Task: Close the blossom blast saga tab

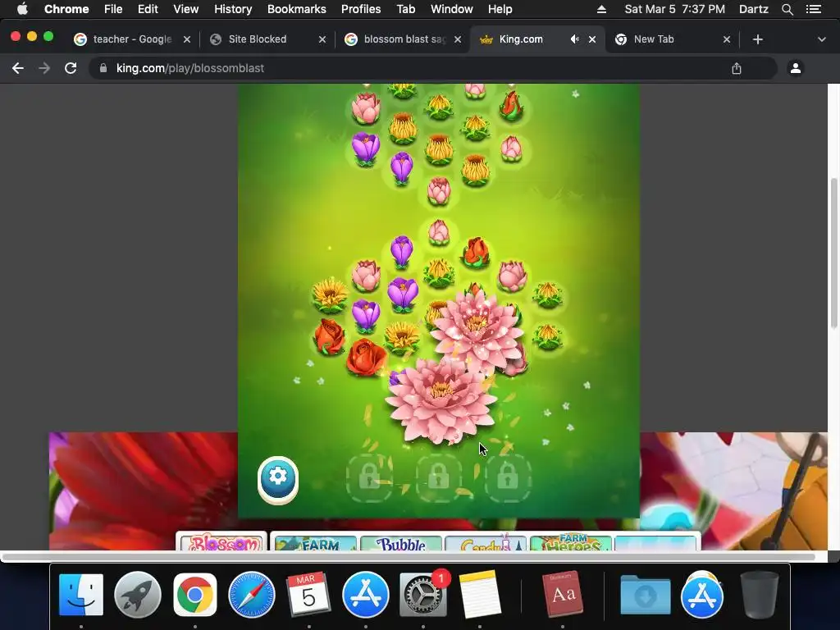Action: pos(458,39)
